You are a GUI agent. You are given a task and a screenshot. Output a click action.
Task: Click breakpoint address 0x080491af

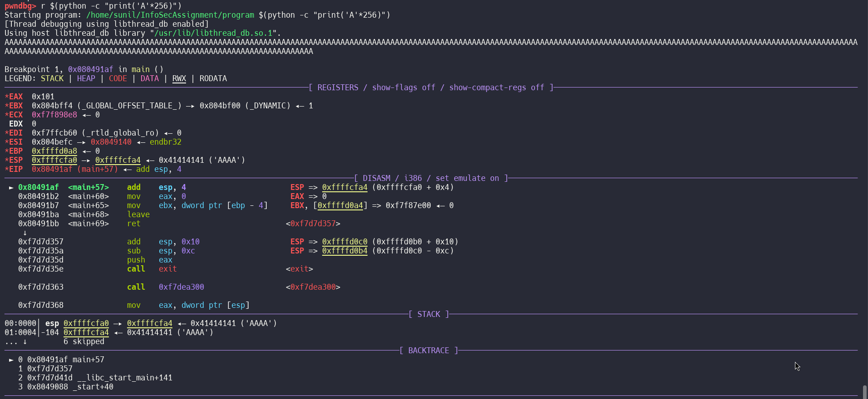90,69
